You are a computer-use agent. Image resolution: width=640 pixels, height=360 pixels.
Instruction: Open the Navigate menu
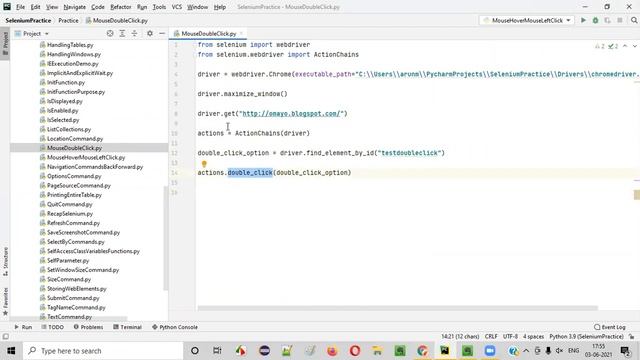[x=75, y=7]
